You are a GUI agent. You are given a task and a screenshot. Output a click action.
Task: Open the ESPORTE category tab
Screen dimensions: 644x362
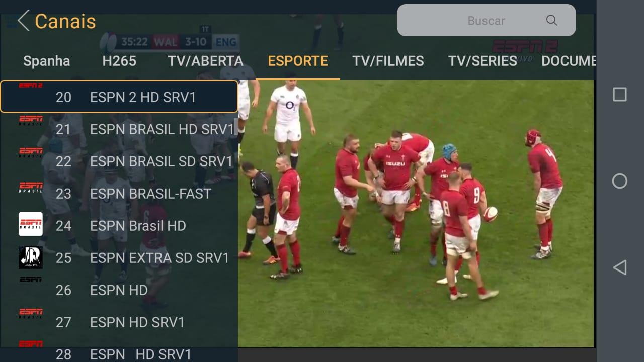pos(298,61)
